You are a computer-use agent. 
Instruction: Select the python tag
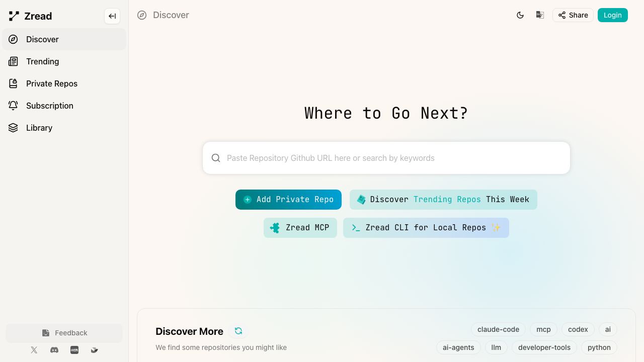pyautogui.click(x=599, y=347)
